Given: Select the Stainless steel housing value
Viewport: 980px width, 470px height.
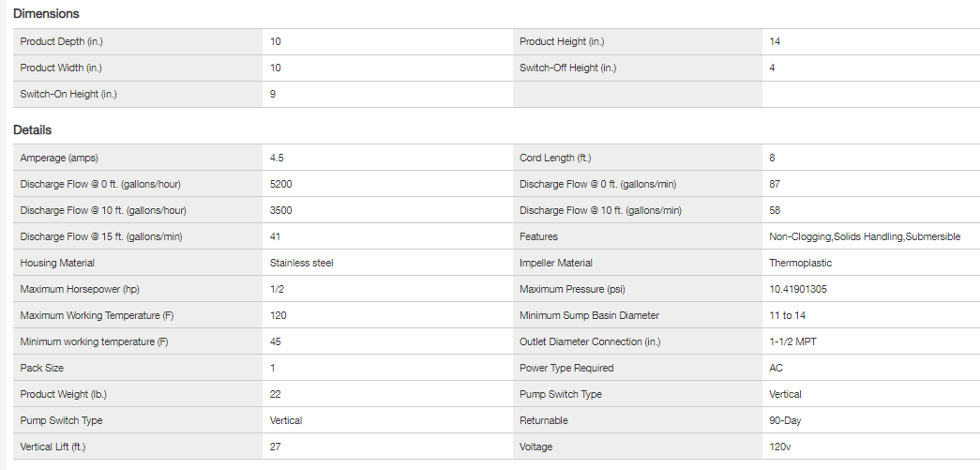Looking at the screenshot, I should point(301,263).
